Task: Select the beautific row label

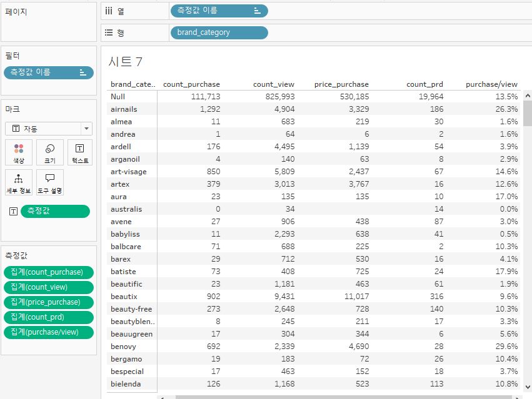Action: click(126, 284)
